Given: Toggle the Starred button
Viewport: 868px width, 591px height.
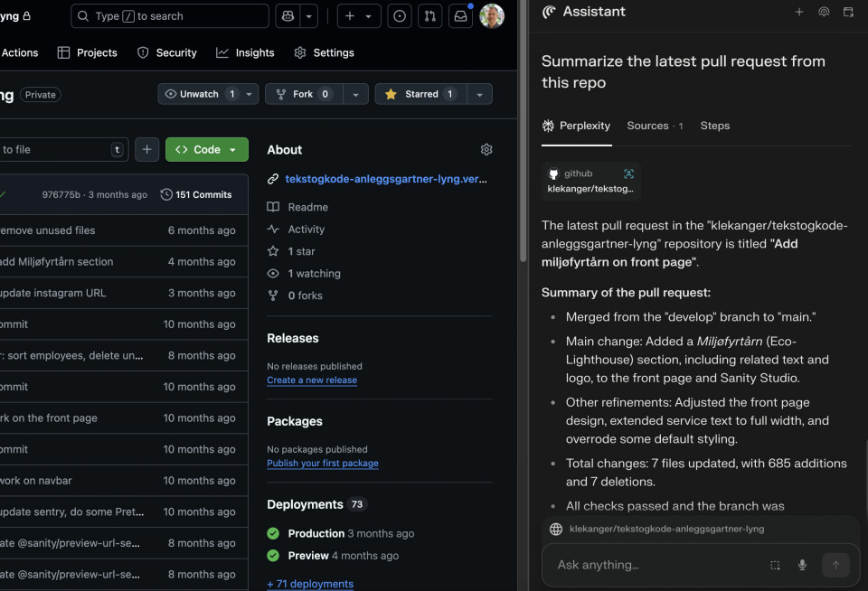Looking at the screenshot, I should [420, 94].
